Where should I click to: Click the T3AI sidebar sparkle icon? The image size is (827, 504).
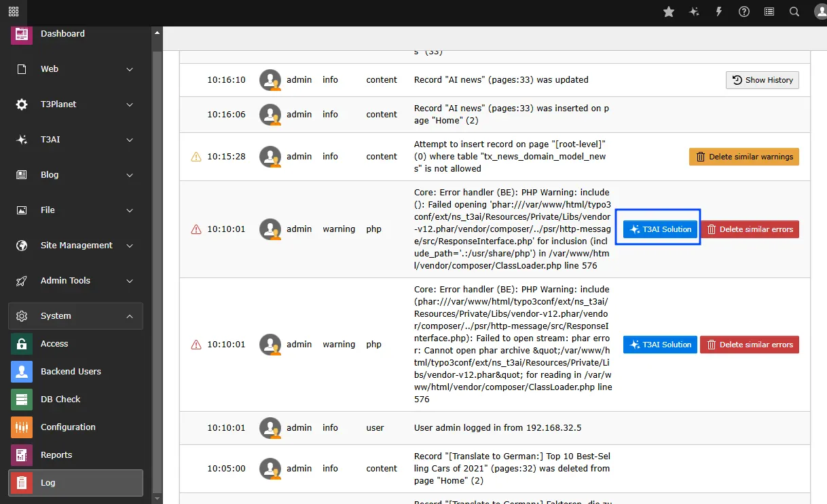22,140
